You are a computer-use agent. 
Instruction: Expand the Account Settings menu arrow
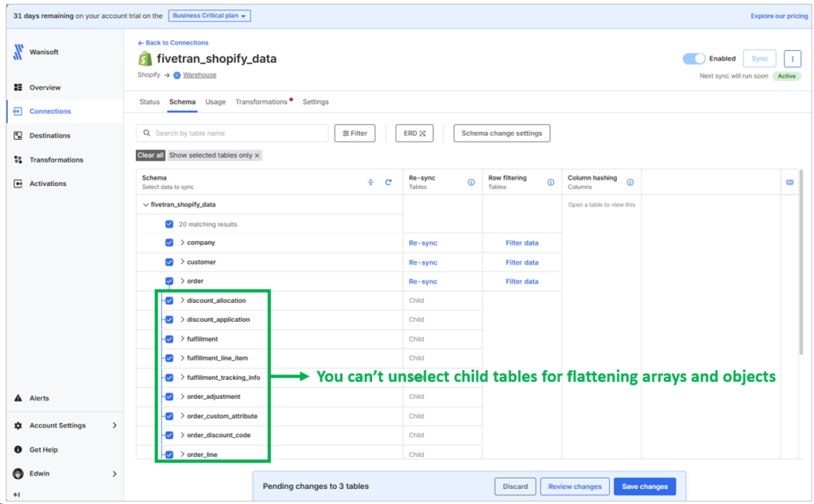click(114, 425)
